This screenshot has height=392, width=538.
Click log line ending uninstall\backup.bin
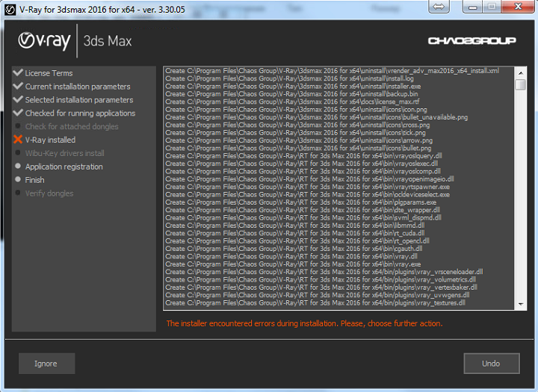tap(291, 94)
